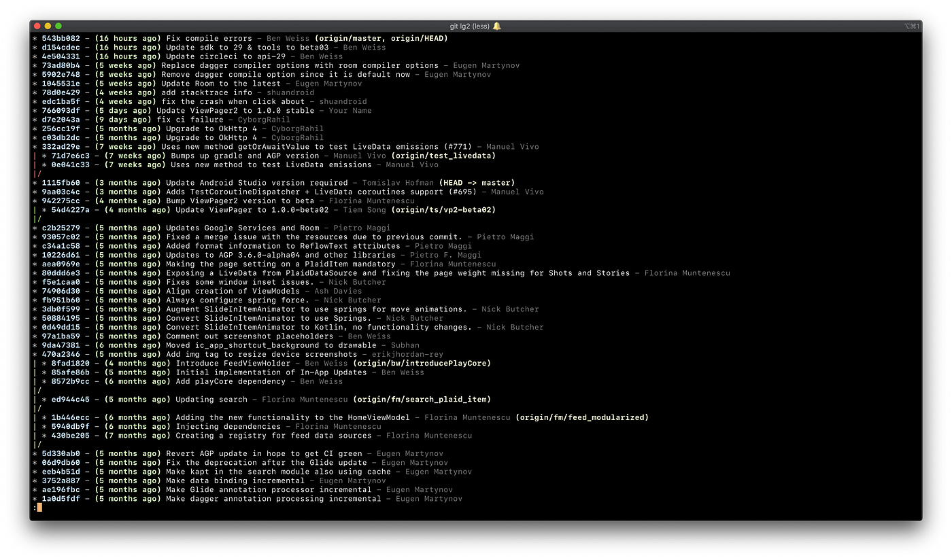952x560 pixels.
Task: Click 'Injecting dependencies' commit message
Action: 228,426
